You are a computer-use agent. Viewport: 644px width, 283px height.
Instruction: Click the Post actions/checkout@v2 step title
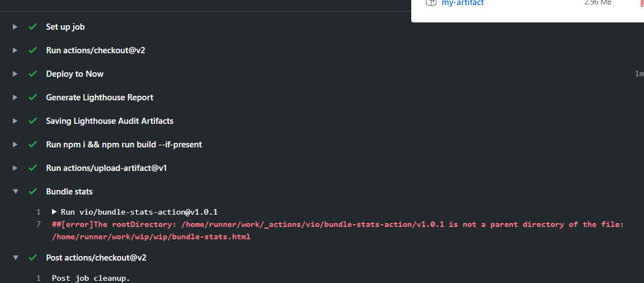[x=96, y=258]
